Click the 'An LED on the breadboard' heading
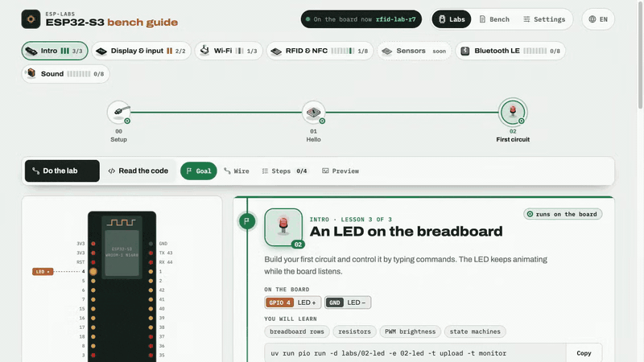Image resolution: width=644 pixels, height=362 pixels. click(406, 232)
